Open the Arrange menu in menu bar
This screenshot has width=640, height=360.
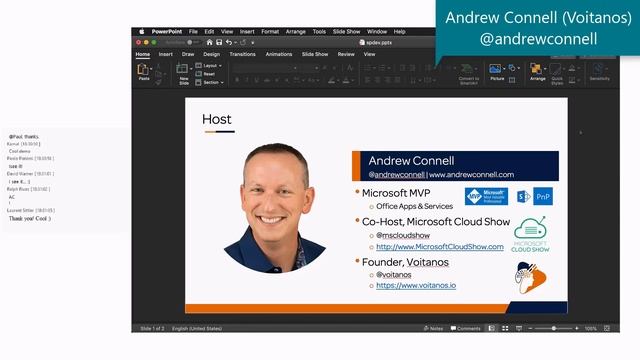(296, 31)
